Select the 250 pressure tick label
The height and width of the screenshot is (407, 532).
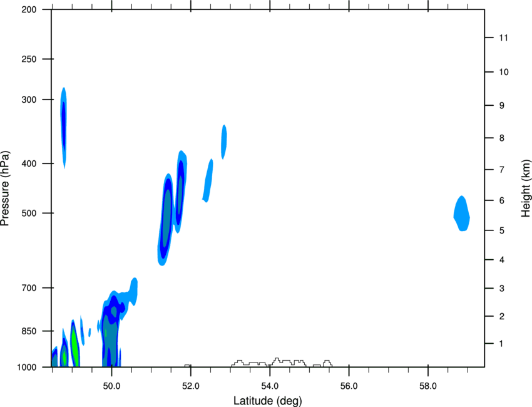click(29, 59)
